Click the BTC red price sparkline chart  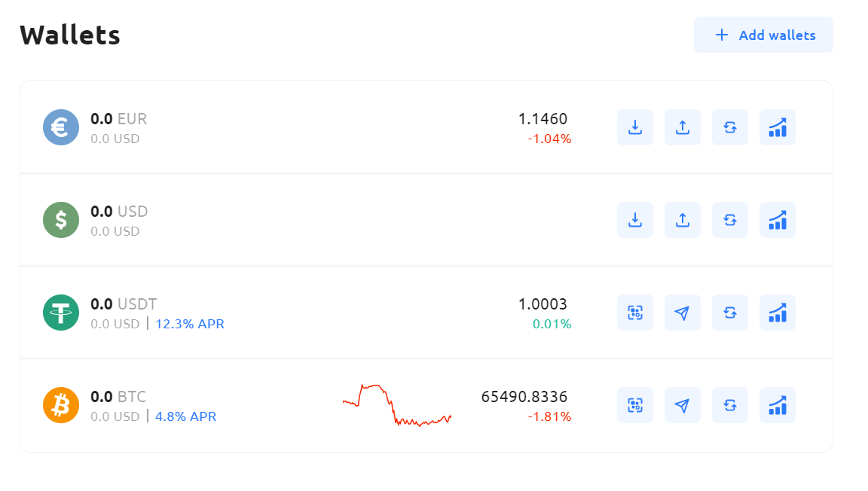pos(397,406)
